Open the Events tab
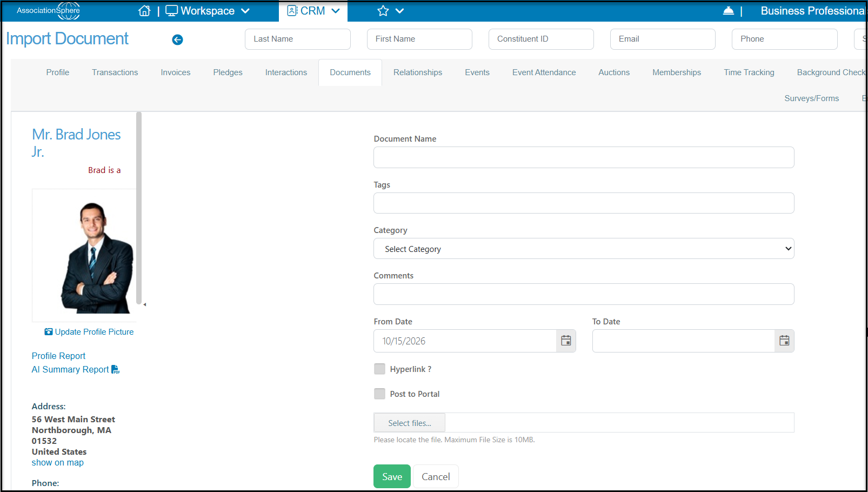Screen dimensions: 868x492 tap(477, 72)
